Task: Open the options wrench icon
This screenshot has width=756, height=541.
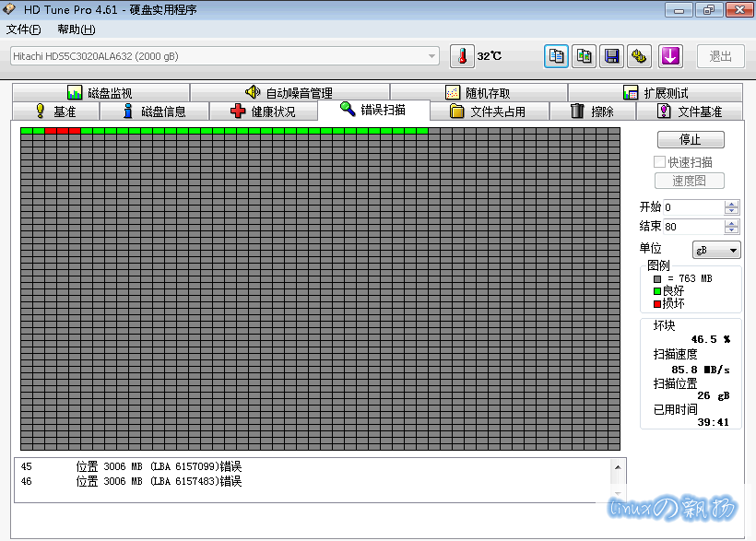Action: pyautogui.click(x=639, y=56)
